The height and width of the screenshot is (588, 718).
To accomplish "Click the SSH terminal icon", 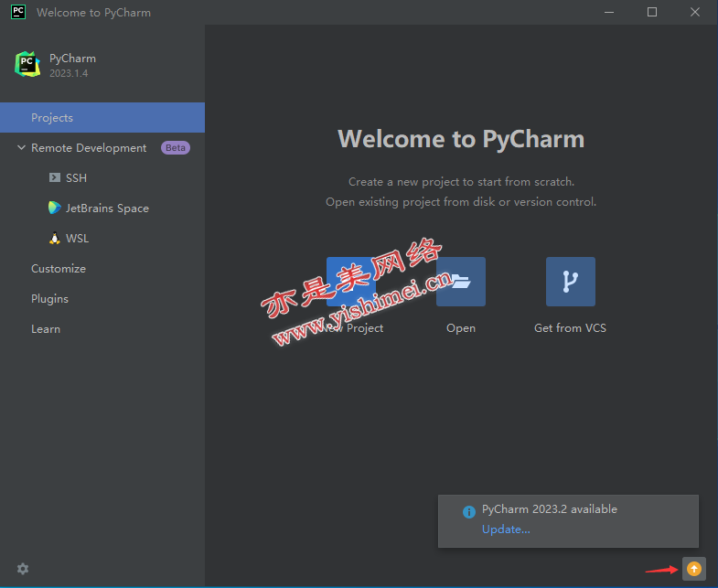I will coord(55,177).
